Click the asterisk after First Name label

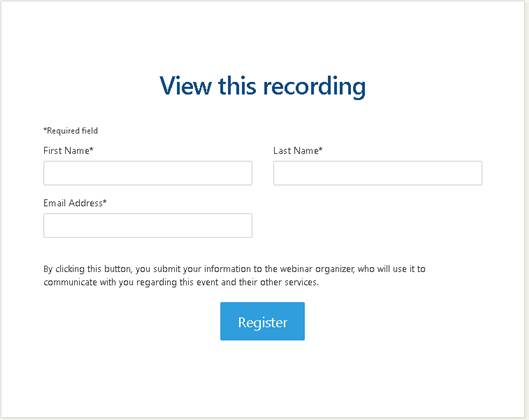point(91,149)
